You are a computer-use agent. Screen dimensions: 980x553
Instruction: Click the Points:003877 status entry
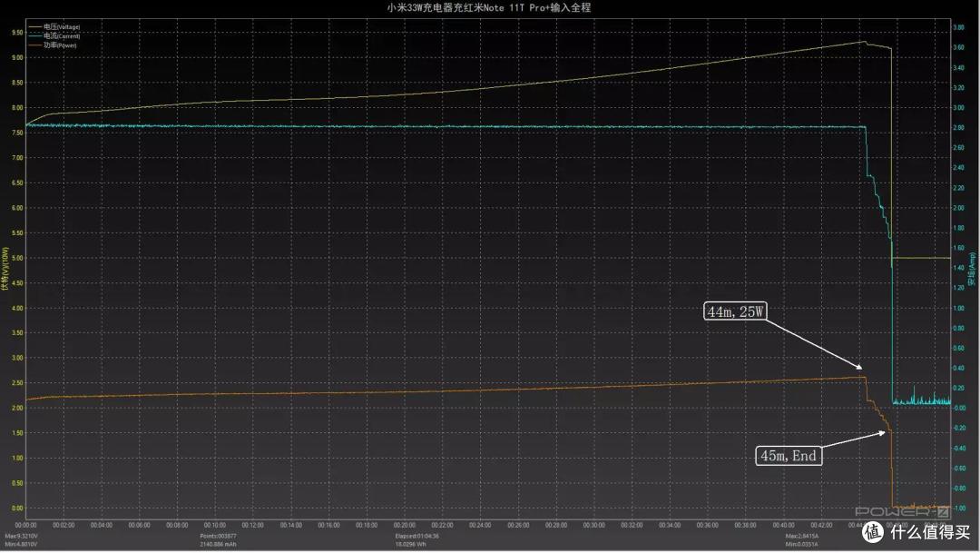pyautogui.click(x=218, y=536)
